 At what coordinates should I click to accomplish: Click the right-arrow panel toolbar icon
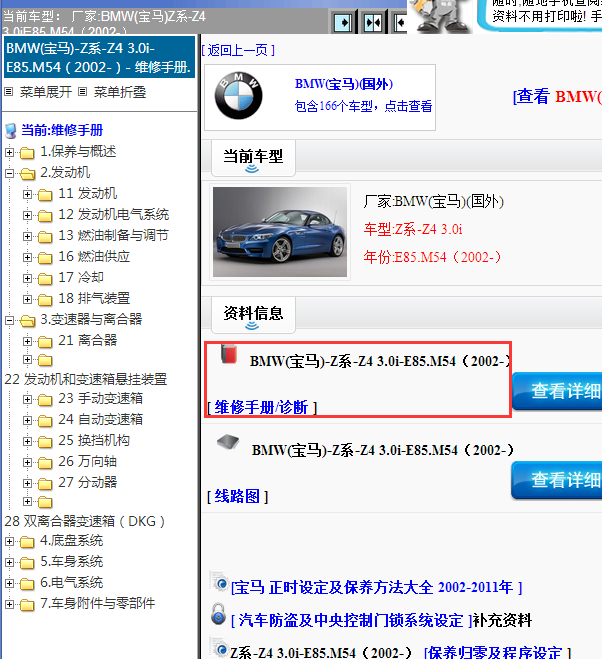tap(343, 22)
